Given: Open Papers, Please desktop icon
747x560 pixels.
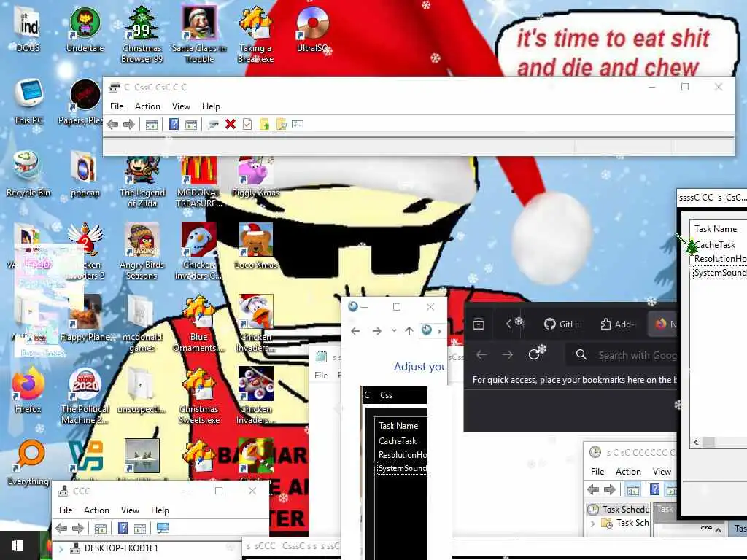Looking at the screenshot, I should click(81, 102).
